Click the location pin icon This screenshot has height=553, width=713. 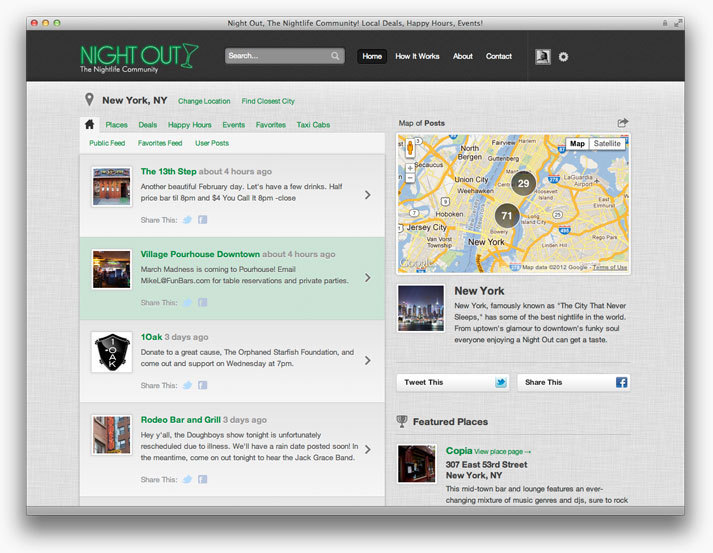(x=89, y=100)
